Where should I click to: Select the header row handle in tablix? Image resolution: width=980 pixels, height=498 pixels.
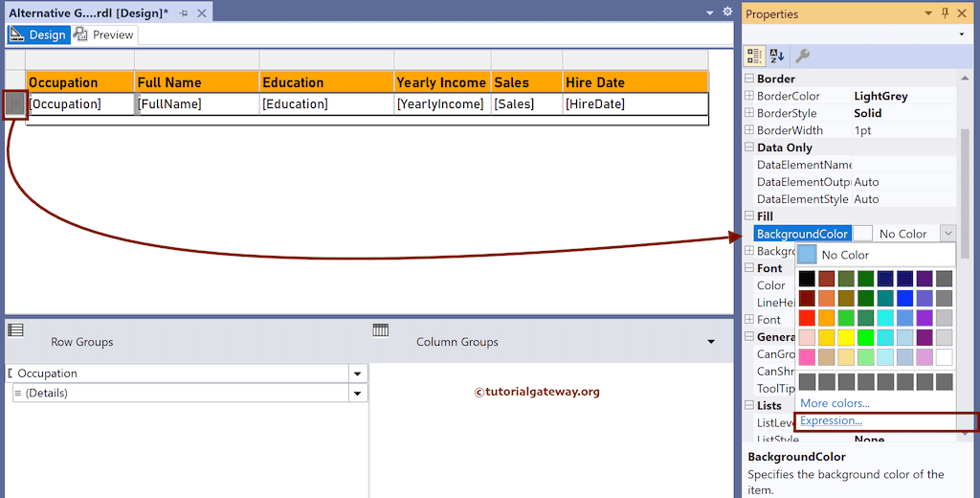click(15, 82)
